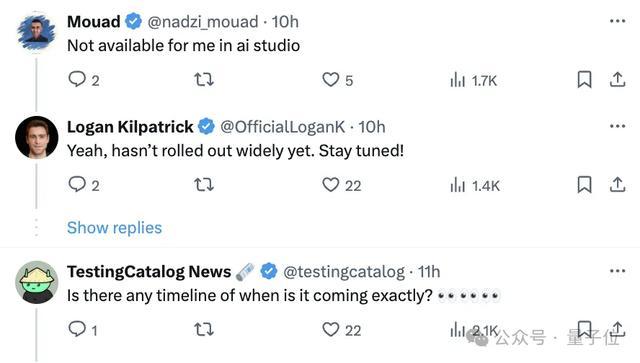Share Mouad's tweet

pyautogui.click(x=618, y=79)
